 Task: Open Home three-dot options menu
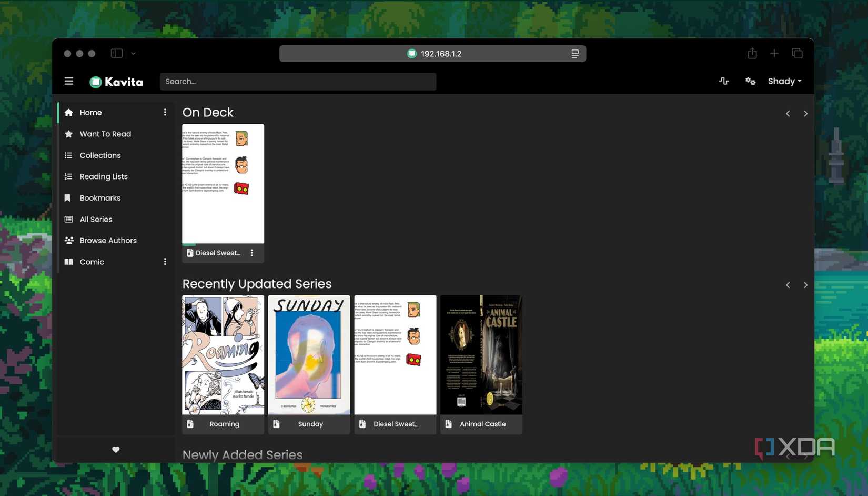[x=165, y=113]
